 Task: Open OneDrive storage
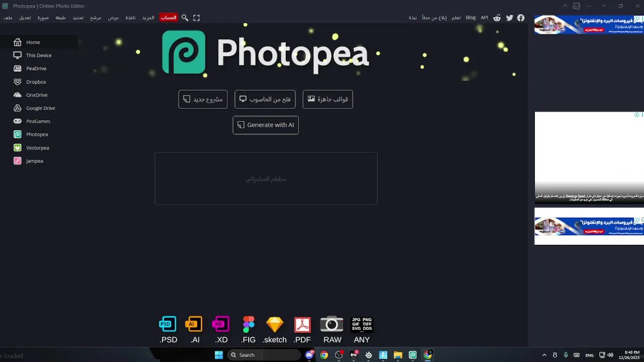pyautogui.click(x=39, y=95)
